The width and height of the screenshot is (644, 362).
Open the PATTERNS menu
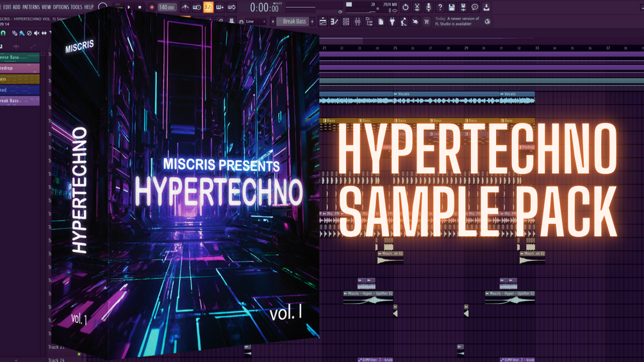pos(31,7)
